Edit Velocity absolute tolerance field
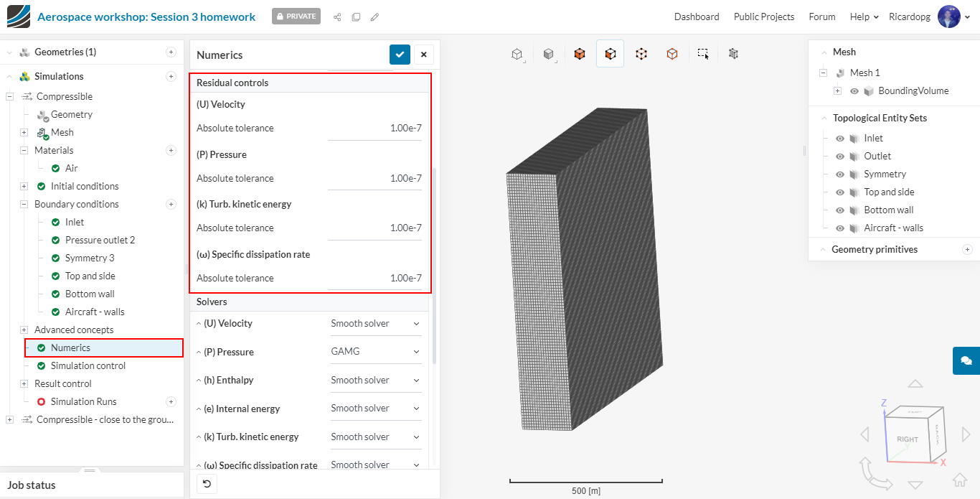 coord(374,129)
